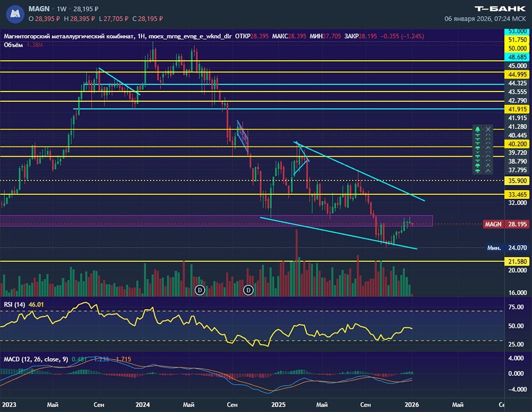Click the 38.790 price scale value
Viewport: 532px width, 412px height.
(518, 161)
